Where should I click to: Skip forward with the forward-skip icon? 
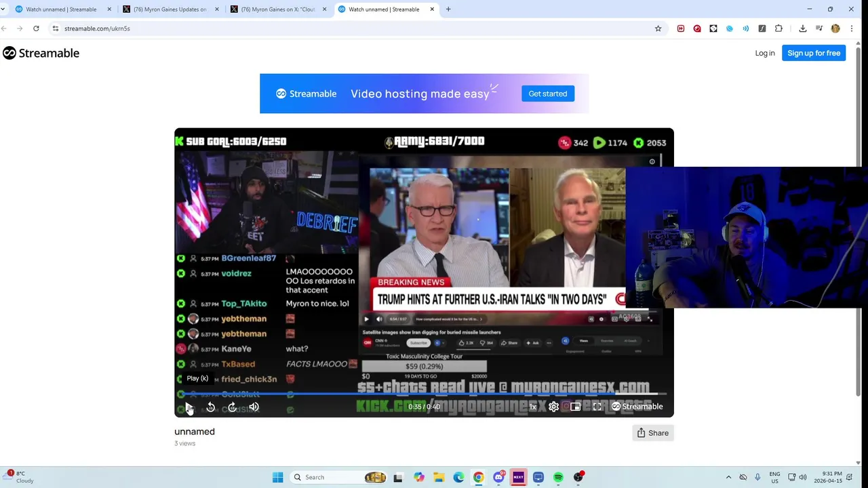[x=232, y=407]
